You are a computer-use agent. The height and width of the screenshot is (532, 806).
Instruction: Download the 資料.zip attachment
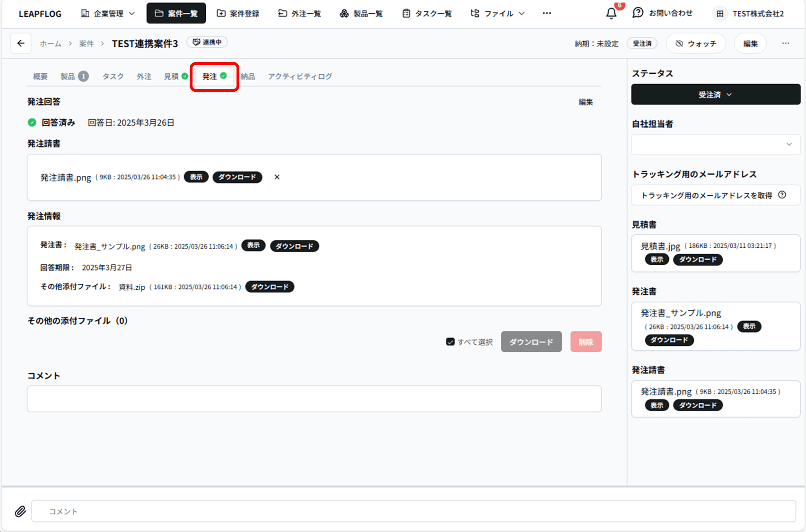(270, 287)
